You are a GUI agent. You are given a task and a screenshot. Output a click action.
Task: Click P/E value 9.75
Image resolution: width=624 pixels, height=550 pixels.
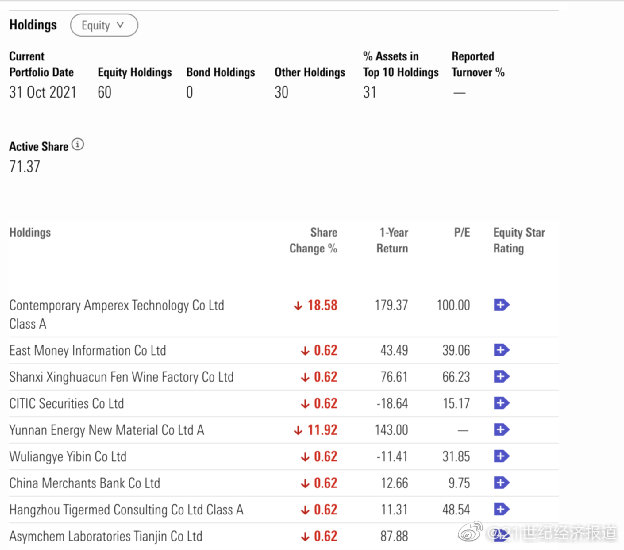(x=459, y=483)
